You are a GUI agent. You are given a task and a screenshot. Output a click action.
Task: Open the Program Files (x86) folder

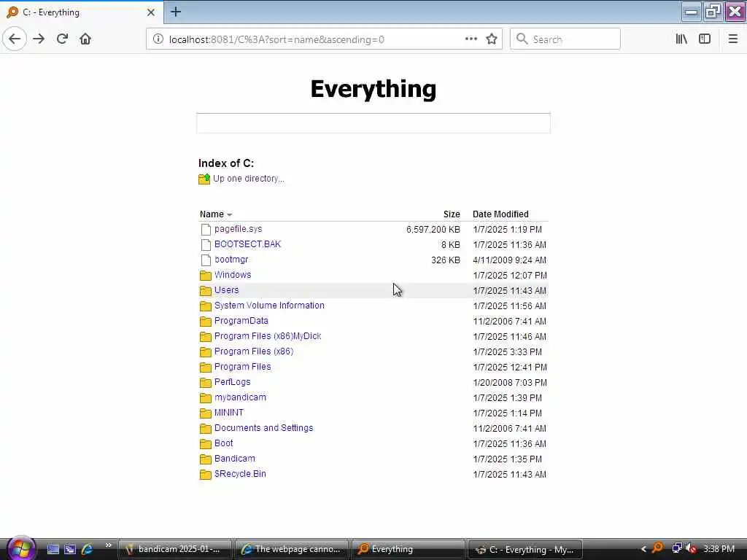pyautogui.click(x=254, y=351)
